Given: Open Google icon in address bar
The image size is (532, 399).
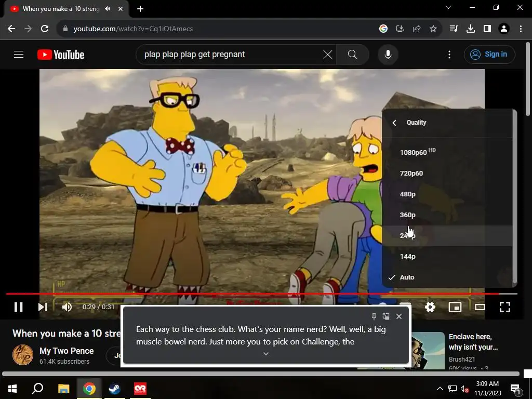Looking at the screenshot, I should click(383, 29).
